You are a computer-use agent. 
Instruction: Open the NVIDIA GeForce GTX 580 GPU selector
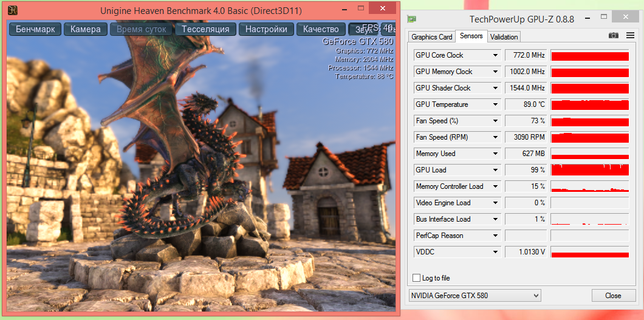pos(474,295)
